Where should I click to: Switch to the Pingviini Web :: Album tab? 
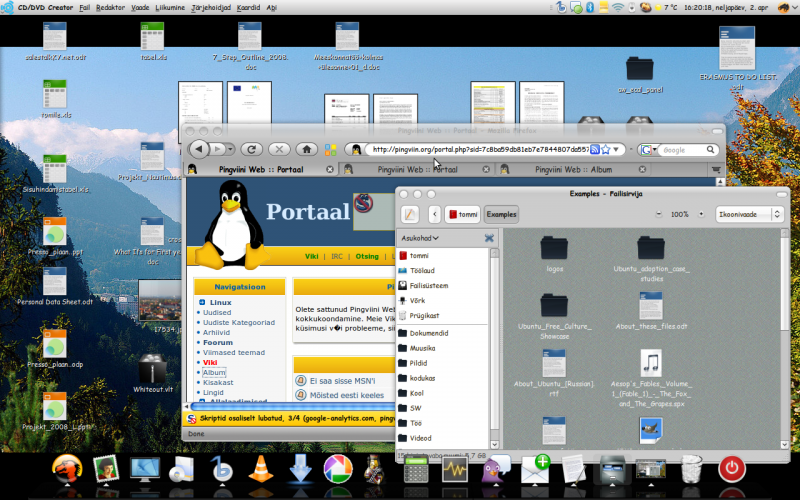pos(573,169)
